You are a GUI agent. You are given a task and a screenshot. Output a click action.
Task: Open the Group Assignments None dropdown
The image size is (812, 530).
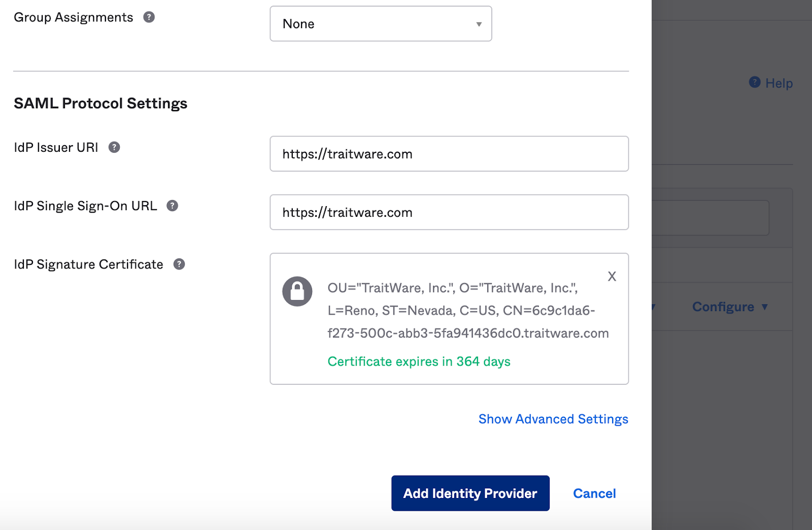381,24
